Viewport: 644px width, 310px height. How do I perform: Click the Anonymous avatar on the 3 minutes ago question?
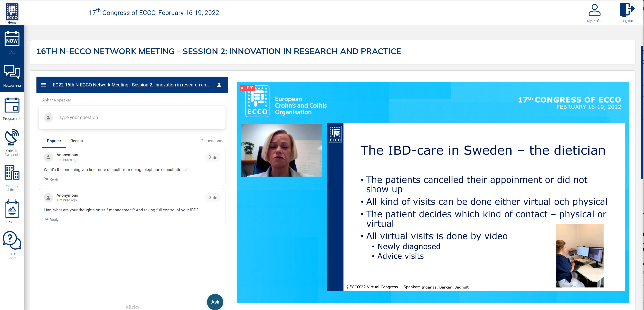click(48, 157)
